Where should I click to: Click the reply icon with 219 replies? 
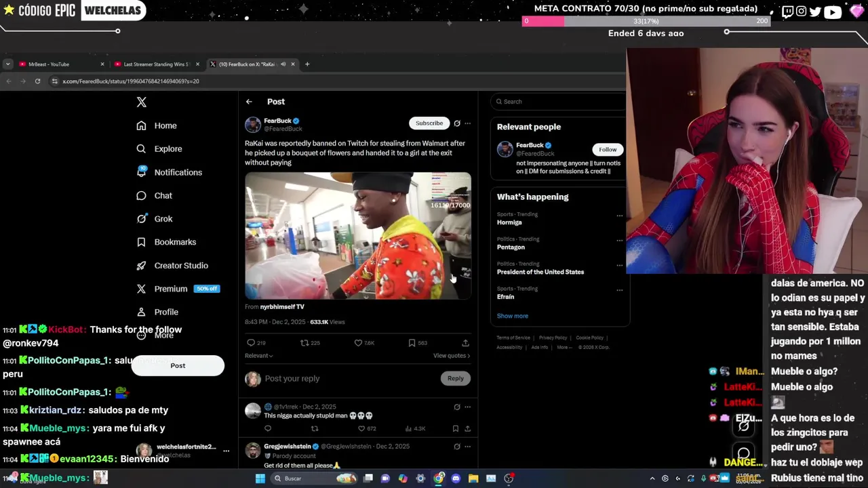(x=256, y=343)
